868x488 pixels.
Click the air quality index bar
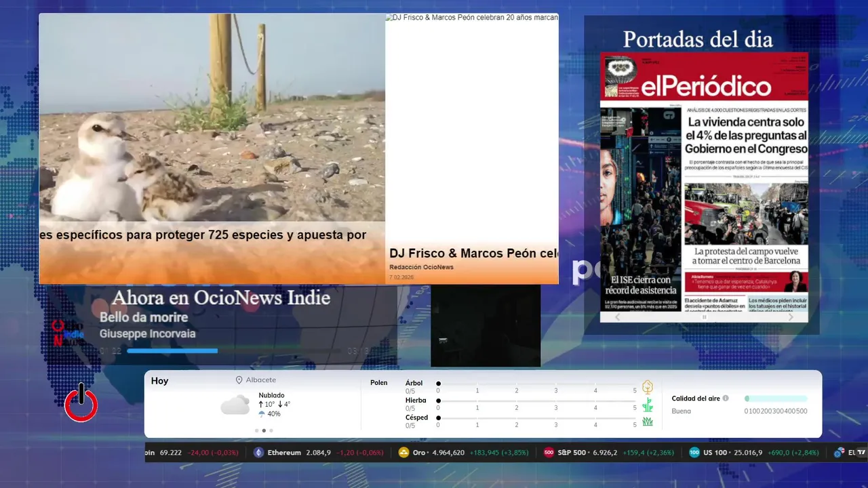click(776, 399)
